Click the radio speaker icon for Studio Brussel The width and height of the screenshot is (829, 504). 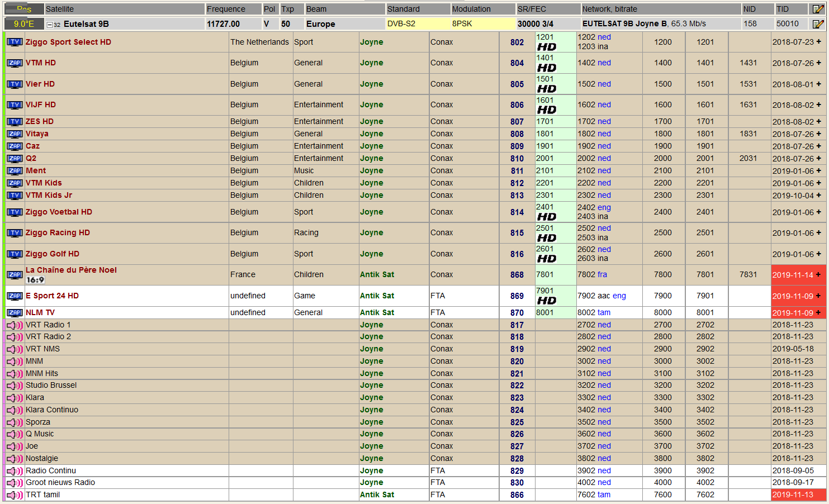(x=15, y=386)
